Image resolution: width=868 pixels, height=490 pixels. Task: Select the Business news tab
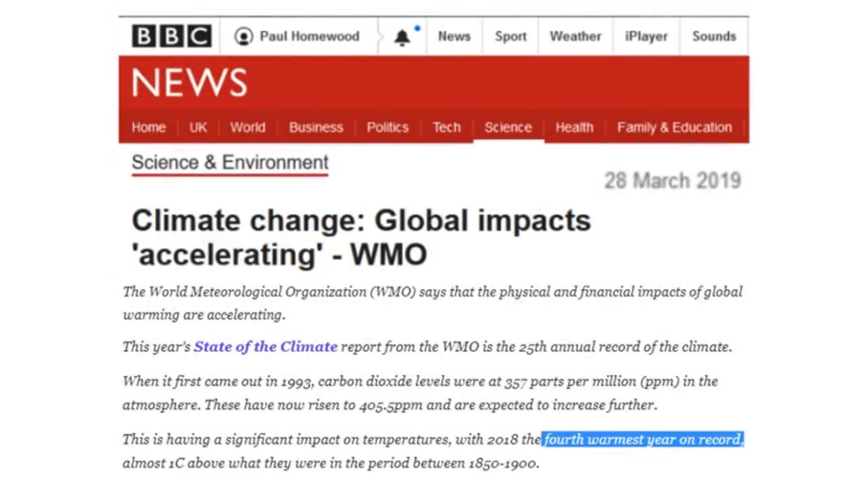point(316,128)
